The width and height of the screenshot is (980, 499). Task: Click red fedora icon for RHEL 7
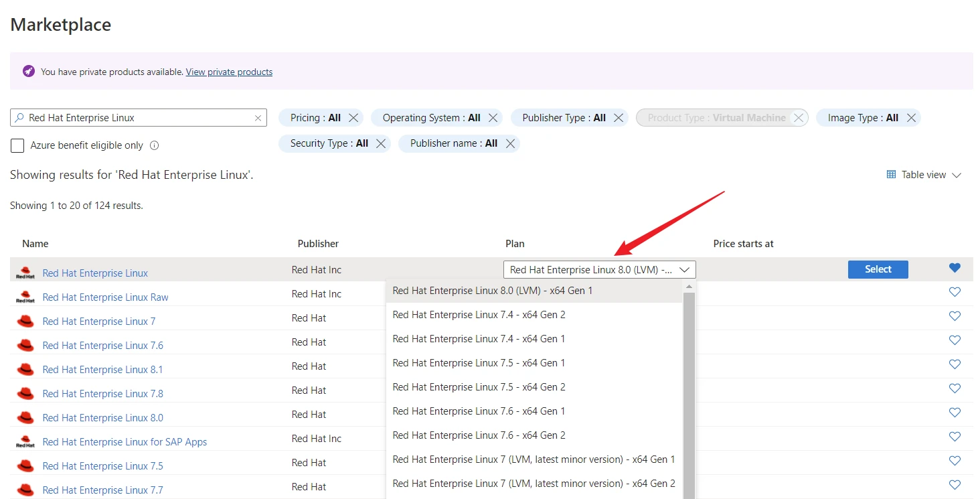click(25, 321)
